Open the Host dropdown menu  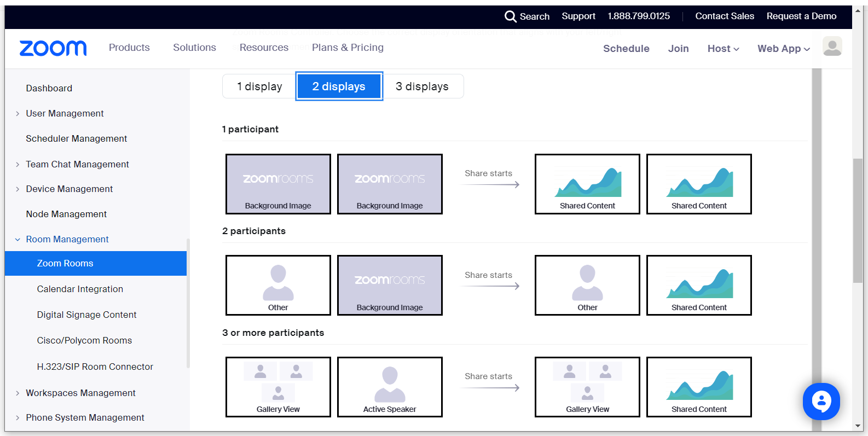click(x=723, y=49)
